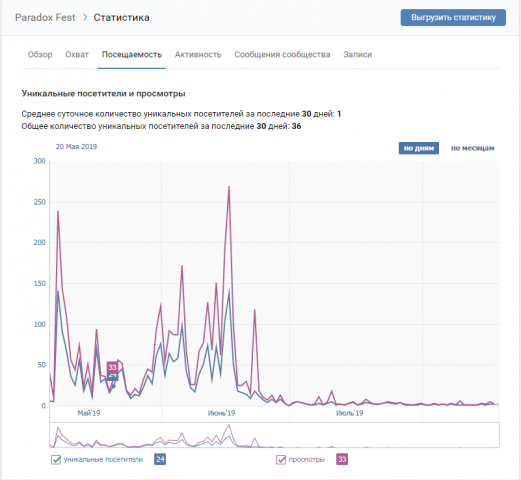Click the line starting Среднее суточное количество
The image size is (521, 480).
[181, 114]
